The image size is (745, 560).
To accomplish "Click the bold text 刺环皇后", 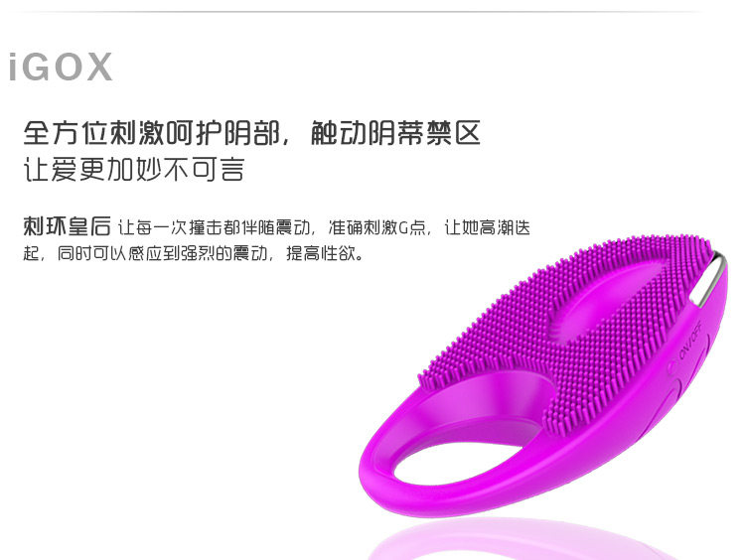I will point(67,226).
